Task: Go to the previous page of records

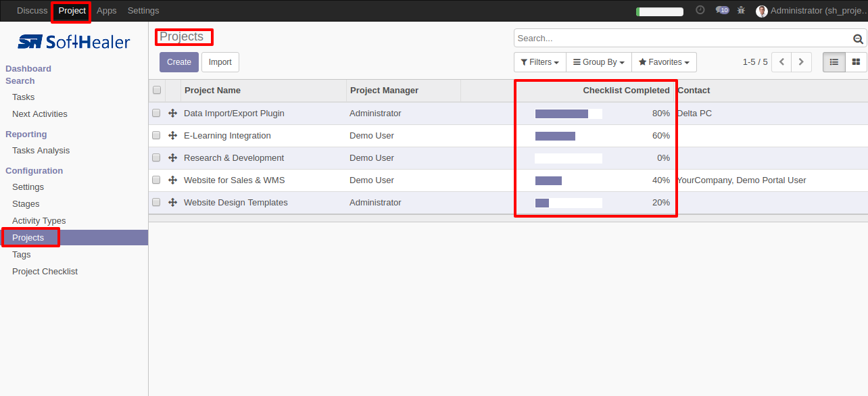Action: pyautogui.click(x=781, y=62)
